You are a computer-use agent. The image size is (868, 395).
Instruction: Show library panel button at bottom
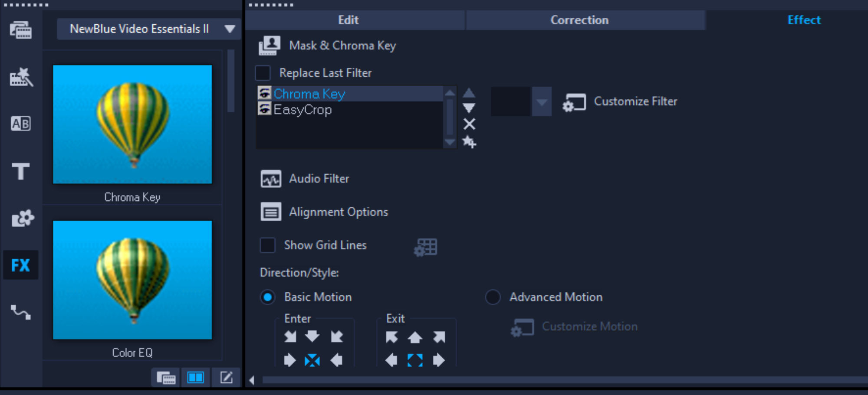[165, 377]
